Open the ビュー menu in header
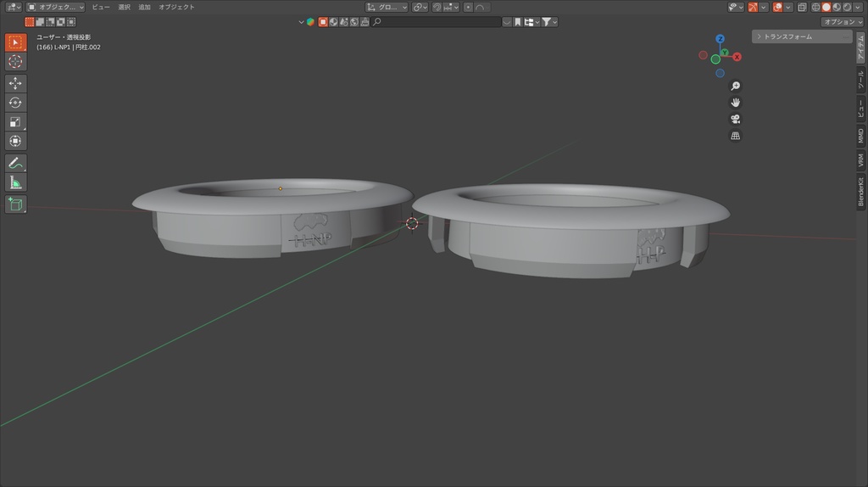Screen dimensions: 868x487 pyautogui.click(x=101, y=7)
